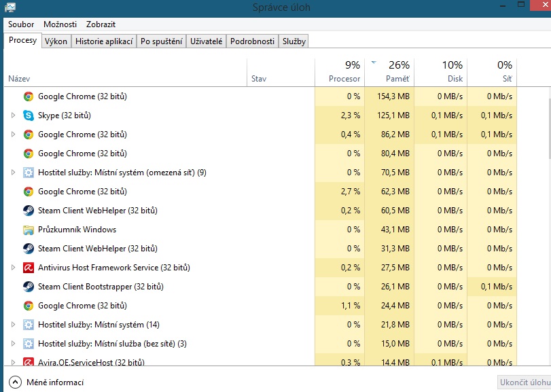Switch to the Podrobnosti tab
This screenshot has height=392, width=551.
[252, 41]
